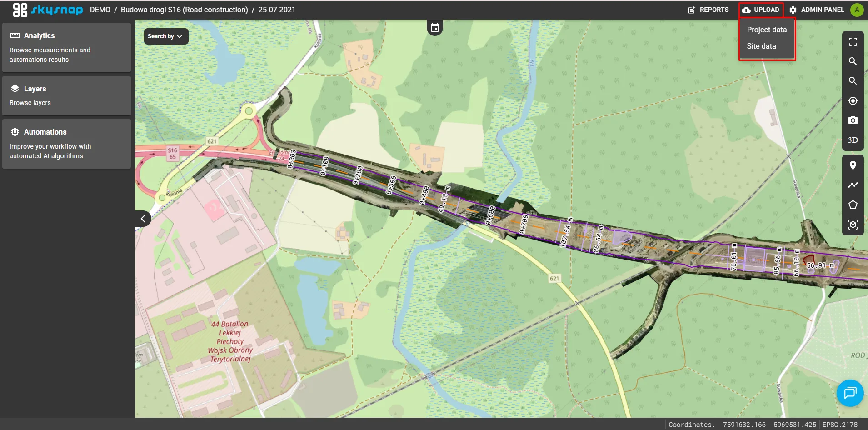Click the fullscreen map icon

(853, 42)
